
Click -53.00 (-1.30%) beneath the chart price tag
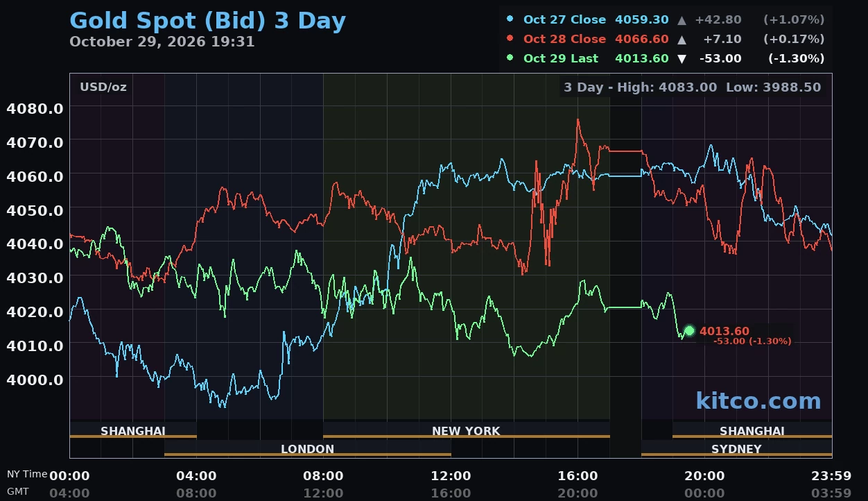(x=752, y=341)
